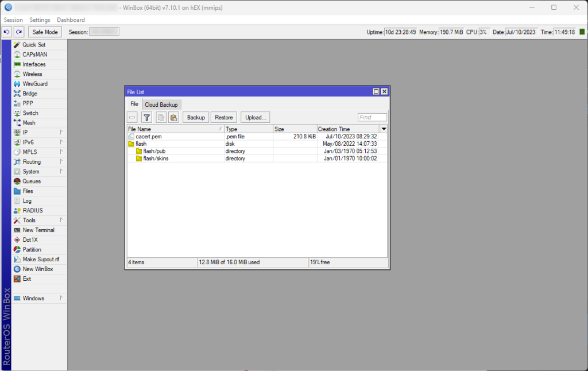
Task: Sort by Type column header
Action: (249, 129)
